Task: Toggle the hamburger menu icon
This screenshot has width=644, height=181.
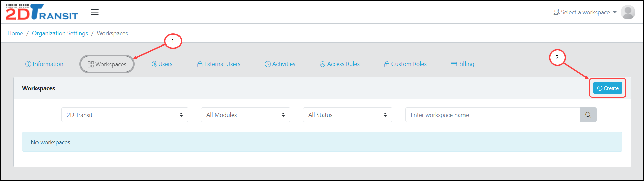Action: [x=95, y=12]
